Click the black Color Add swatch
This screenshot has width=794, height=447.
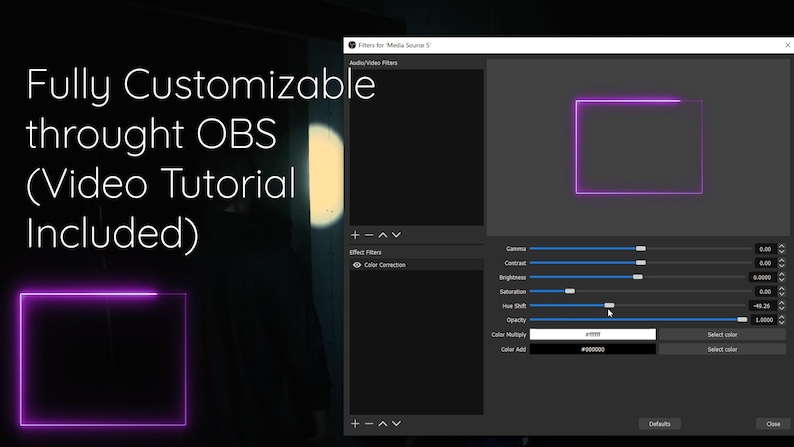[x=592, y=349]
